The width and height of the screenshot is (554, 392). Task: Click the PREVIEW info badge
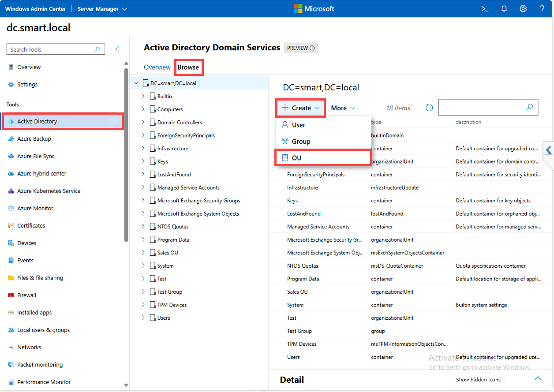point(301,48)
